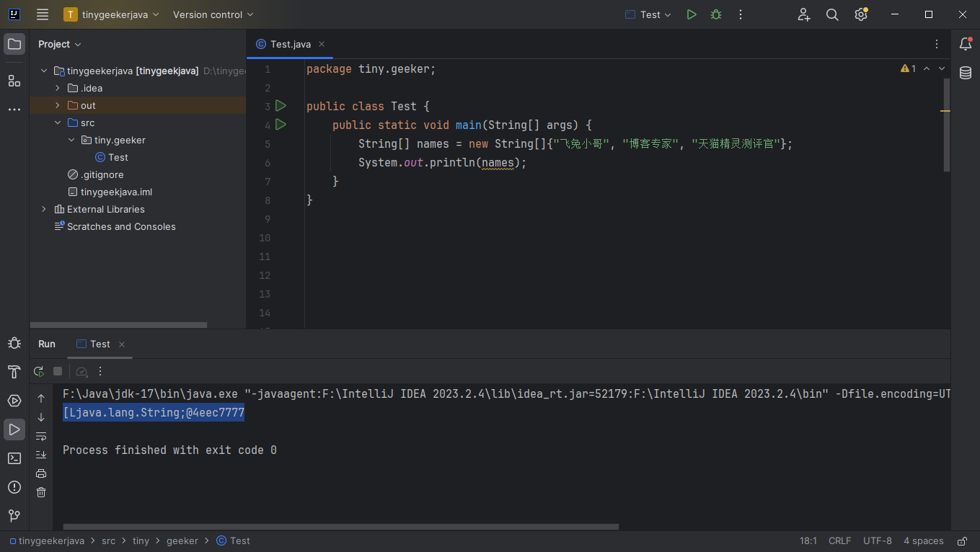Click line:column 18:1 indicator
The height and width of the screenshot is (552, 980).
(808, 540)
